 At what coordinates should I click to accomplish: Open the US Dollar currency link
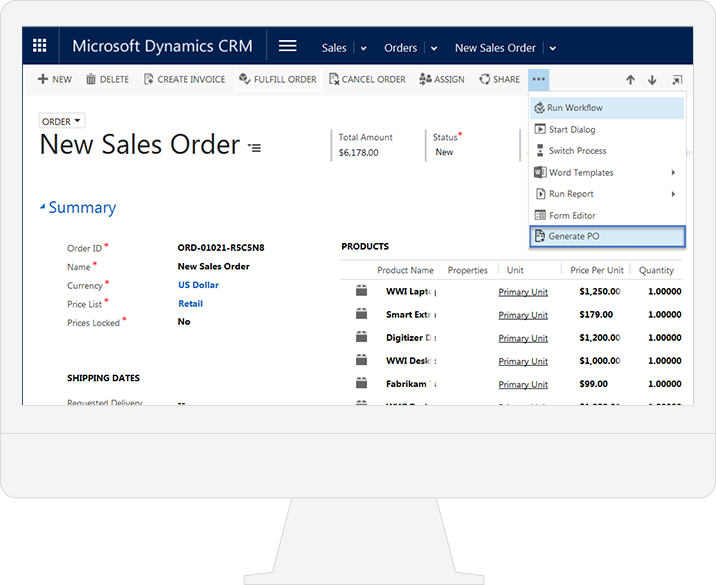[198, 285]
